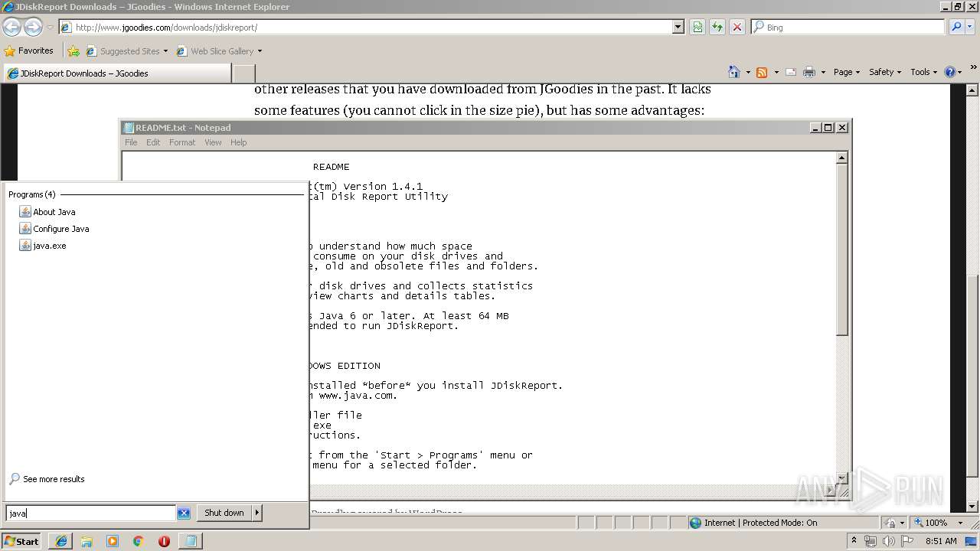This screenshot has height=551, width=980.
Task: Click the clock showing 8:51 AM
Action: click(941, 541)
